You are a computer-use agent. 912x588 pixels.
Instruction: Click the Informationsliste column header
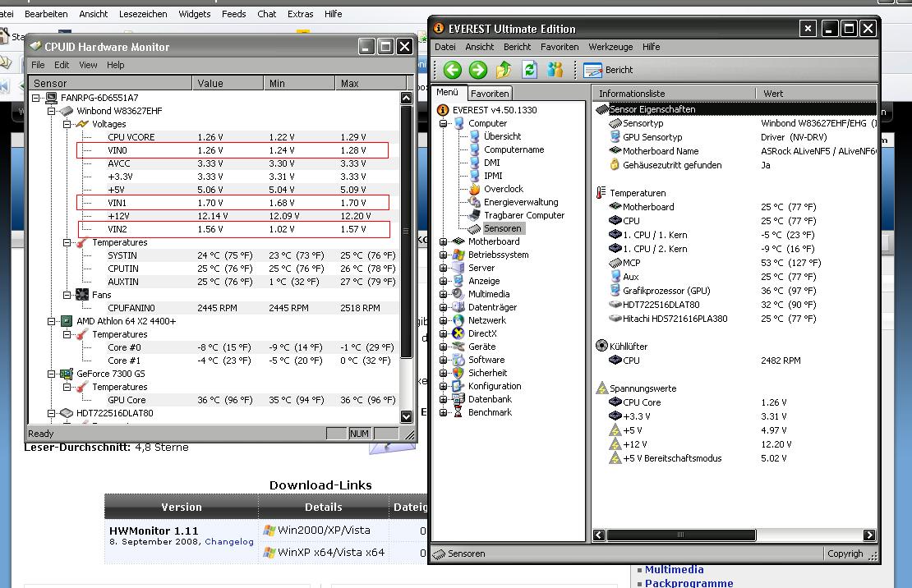tap(674, 94)
